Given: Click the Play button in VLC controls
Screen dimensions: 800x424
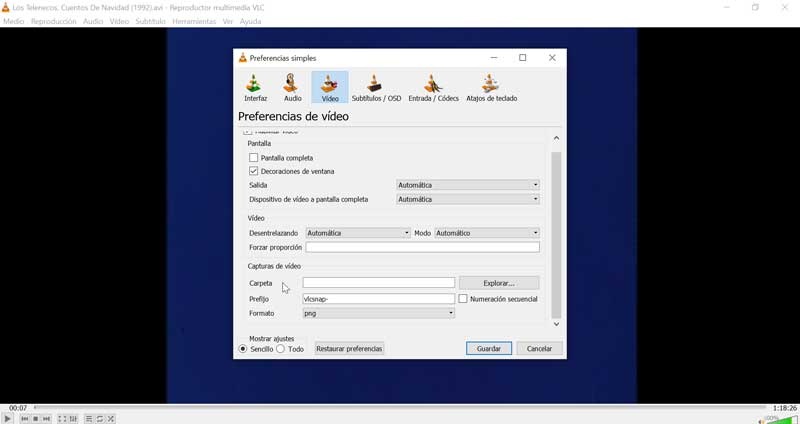Looking at the screenshot, I should tap(8, 419).
